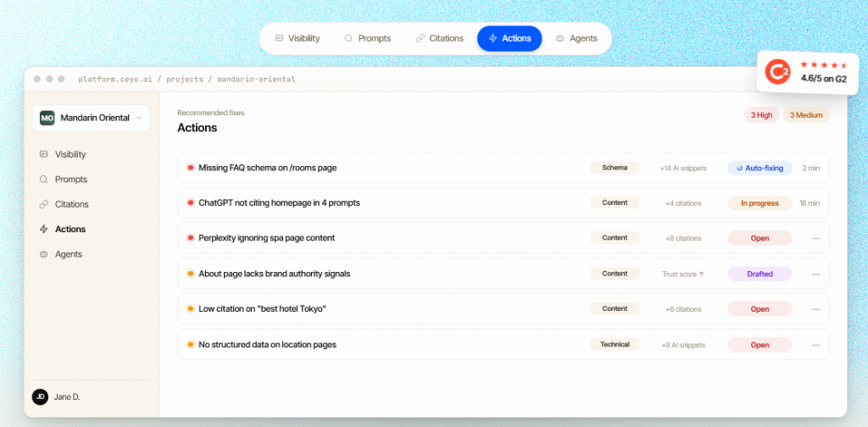Screen dimensions: 868x427
Task: Click the red priority dot on the ChatGPT not citing row
Action: [191, 203]
